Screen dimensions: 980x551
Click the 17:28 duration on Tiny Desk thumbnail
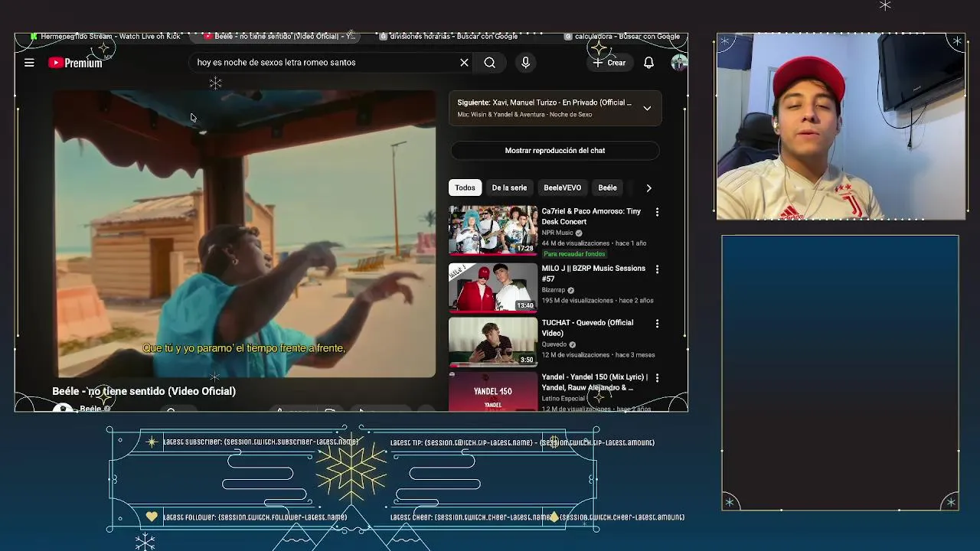[524, 249]
